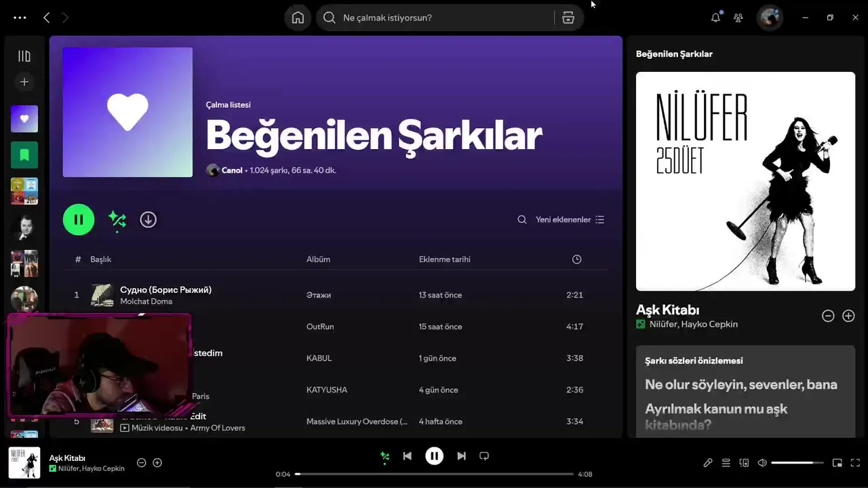Adjust the volume slider
Image resolution: width=868 pixels, height=488 pixels.
797,463
